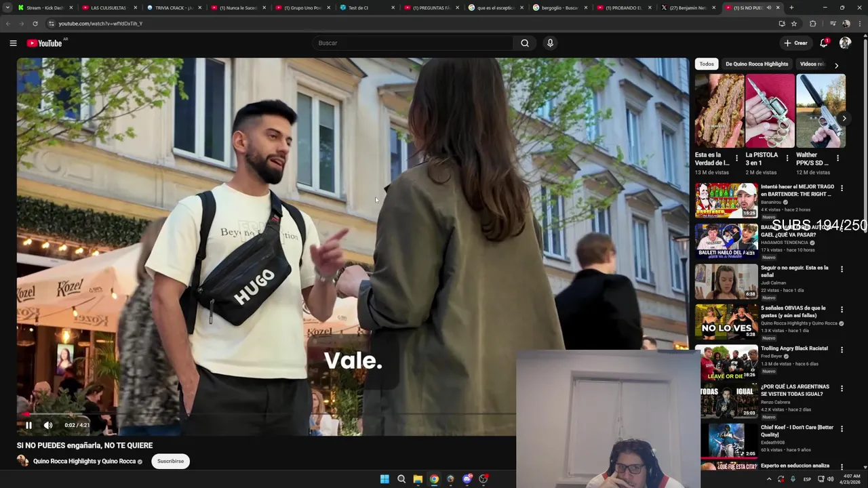Open the POR QUÉ LAS ARGENTINAS thumbnail
Viewport: 868px width, 488px height.
729,401
